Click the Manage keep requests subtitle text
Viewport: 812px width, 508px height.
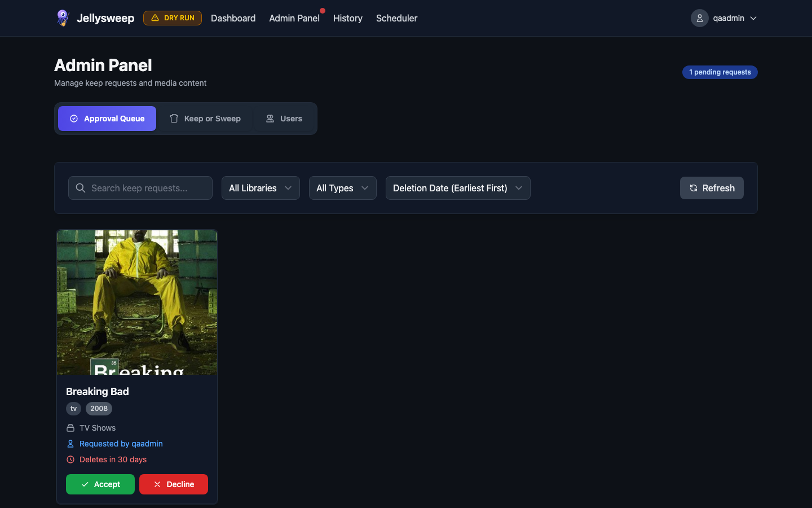pyautogui.click(x=130, y=83)
